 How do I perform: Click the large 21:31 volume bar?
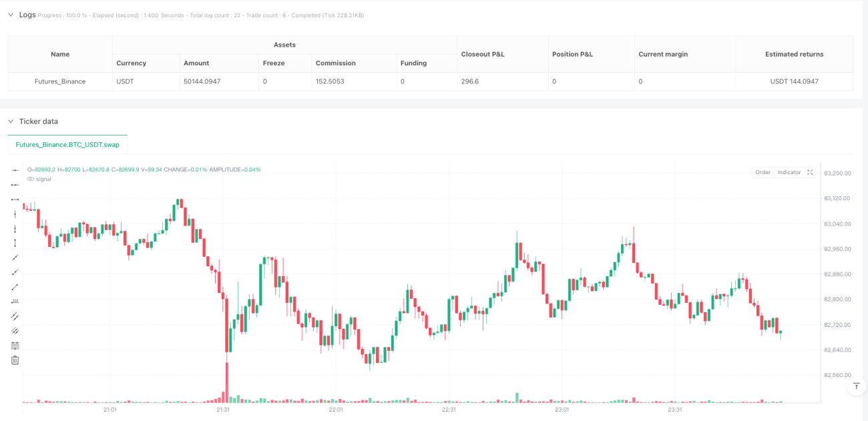pyautogui.click(x=227, y=382)
